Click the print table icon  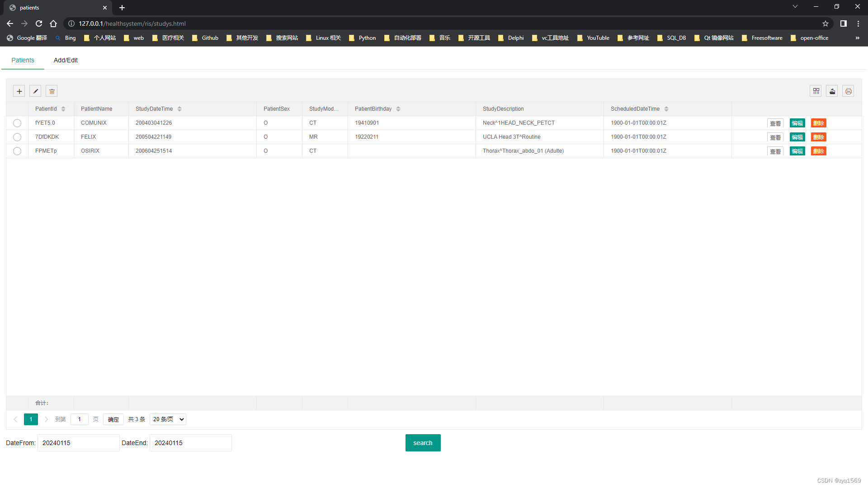(x=849, y=91)
